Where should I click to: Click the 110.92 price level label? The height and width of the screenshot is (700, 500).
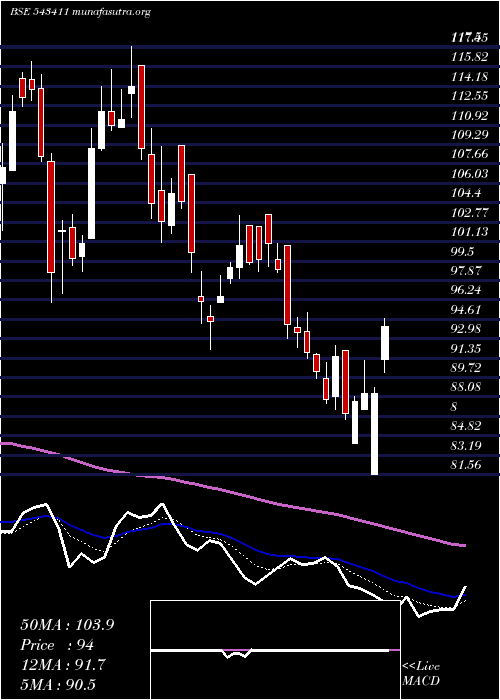[x=470, y=116]
